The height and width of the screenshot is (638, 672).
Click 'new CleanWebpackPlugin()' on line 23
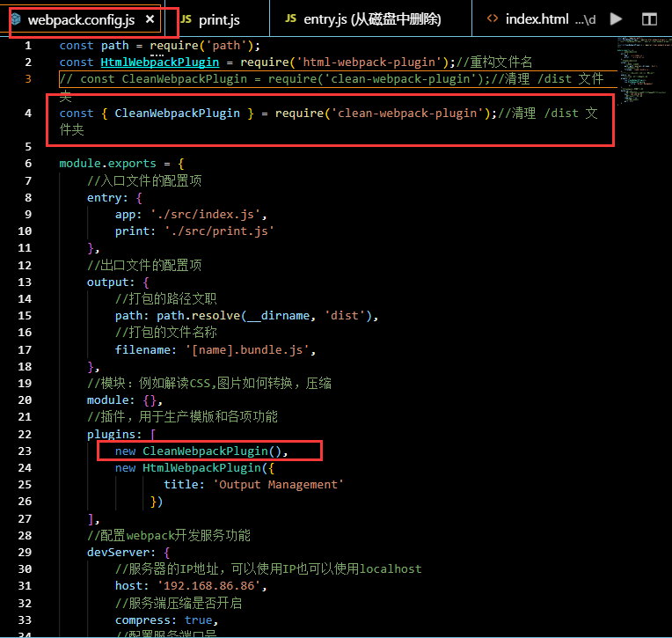[x=198, y=451]
